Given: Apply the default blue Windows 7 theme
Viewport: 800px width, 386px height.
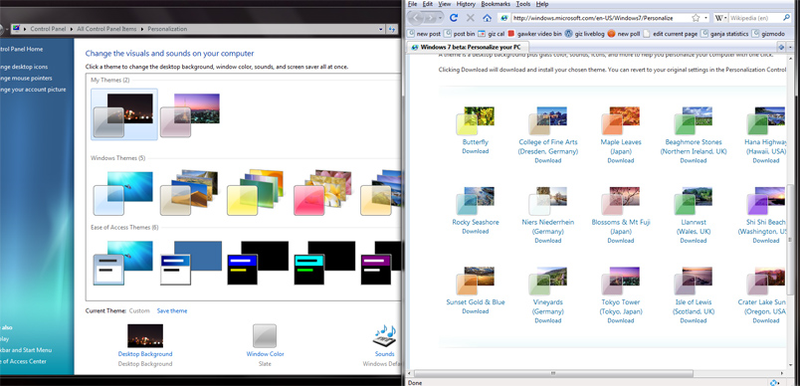Looking at the screenshot, I should (123, 193).
